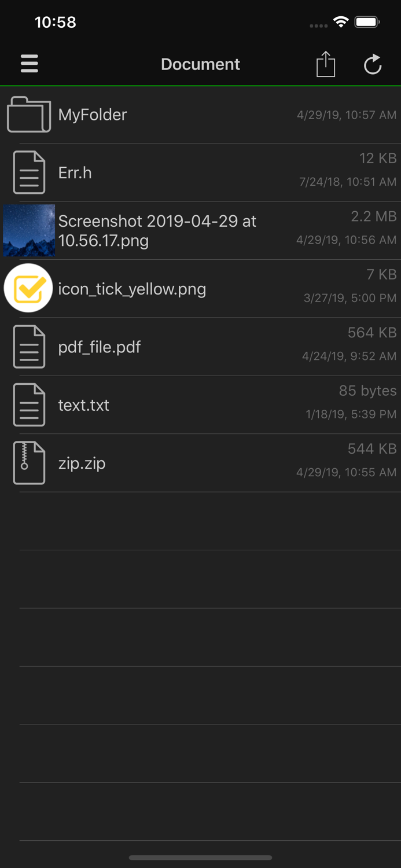Tap the starry-sky thumbnail of the screenshot file
Screen dimensions: 401x868
pyautogui.click(x=29, y=230)
